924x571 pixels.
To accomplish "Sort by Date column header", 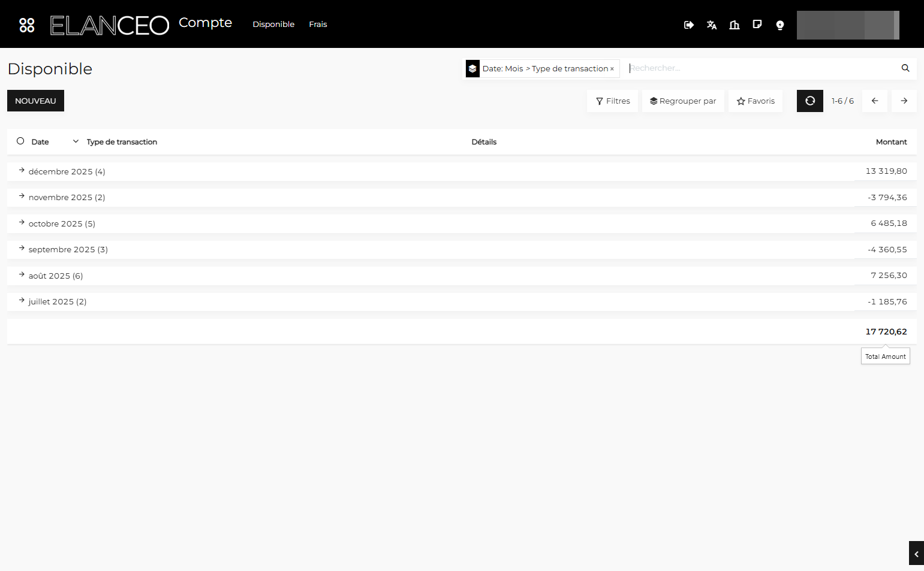I will (x=40, y=142).
